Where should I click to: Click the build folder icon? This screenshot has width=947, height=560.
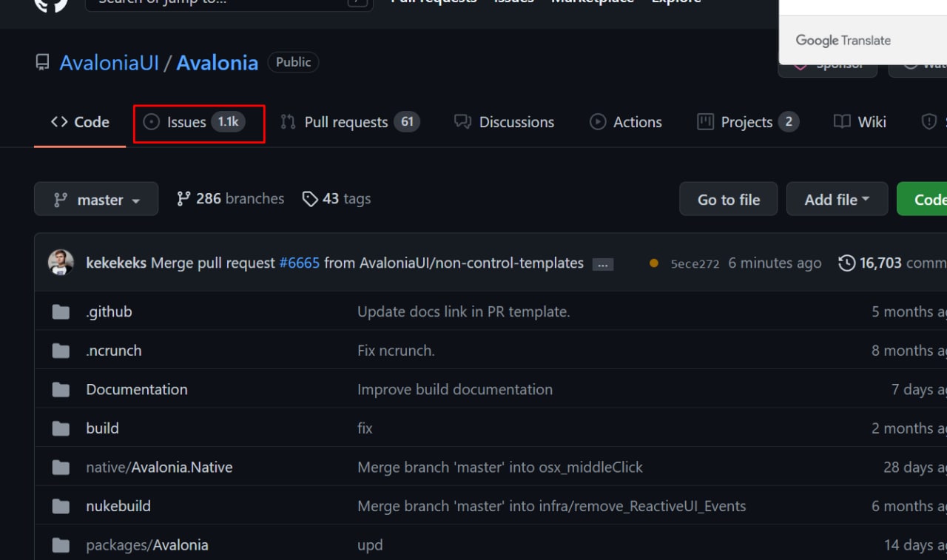click(61, 428)
